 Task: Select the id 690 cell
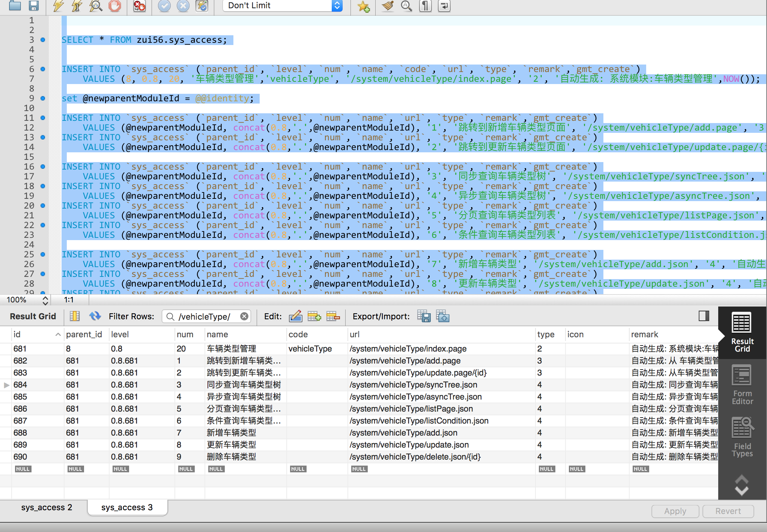click(x=38, y=457)
